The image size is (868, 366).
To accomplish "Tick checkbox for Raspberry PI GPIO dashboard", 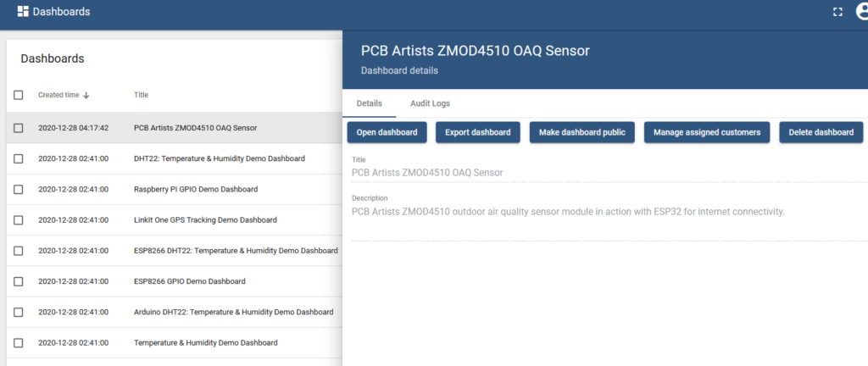I will pyautogui.click(x=19, y=189).
